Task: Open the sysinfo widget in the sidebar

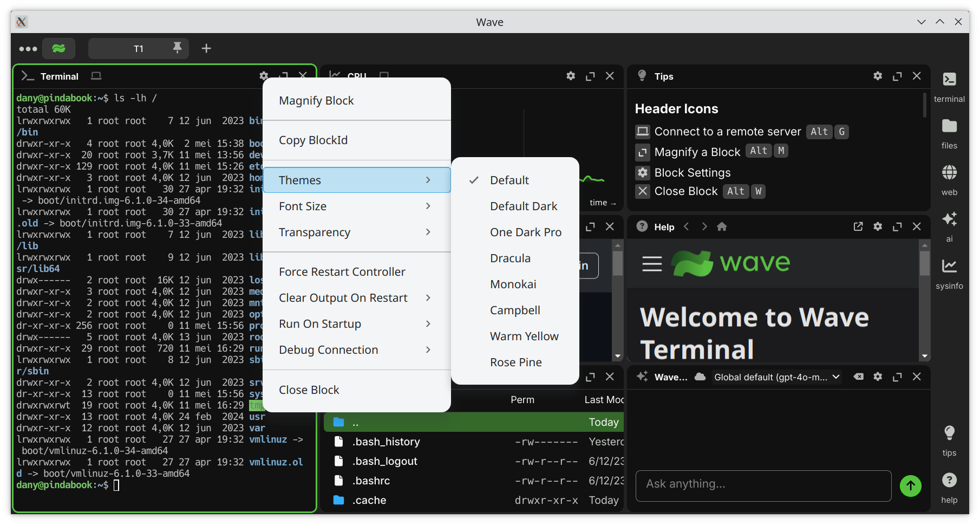Action: (949, 274)
